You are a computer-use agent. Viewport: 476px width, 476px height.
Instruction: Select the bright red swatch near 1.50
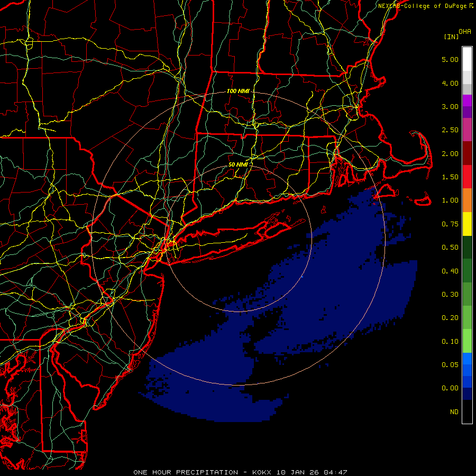click(467, 177)
